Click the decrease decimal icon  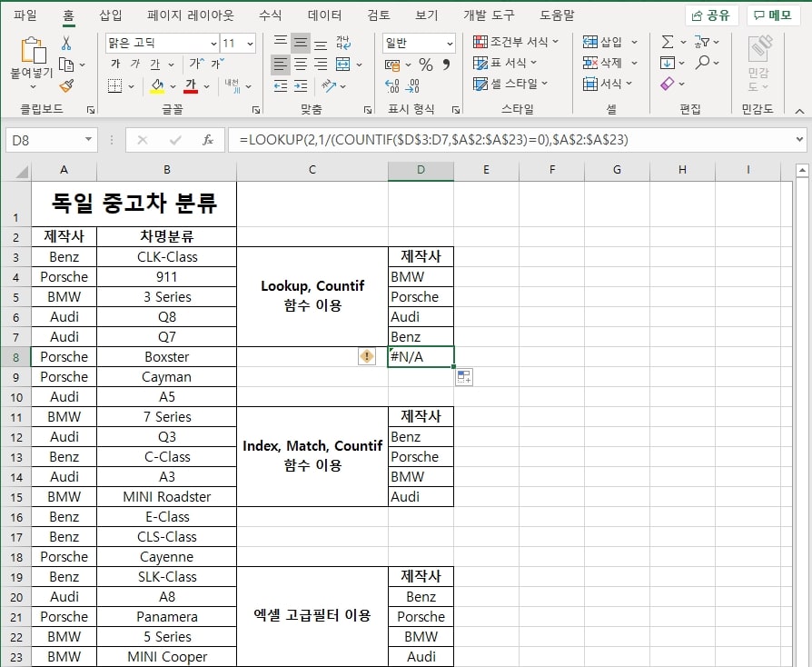coord(412,86)
